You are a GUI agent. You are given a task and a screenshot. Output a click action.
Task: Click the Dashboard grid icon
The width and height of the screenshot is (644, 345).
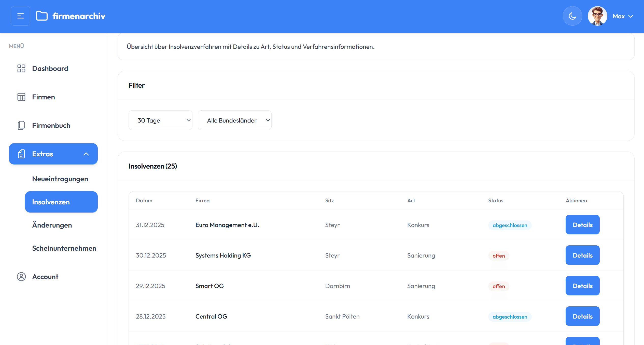21,68
